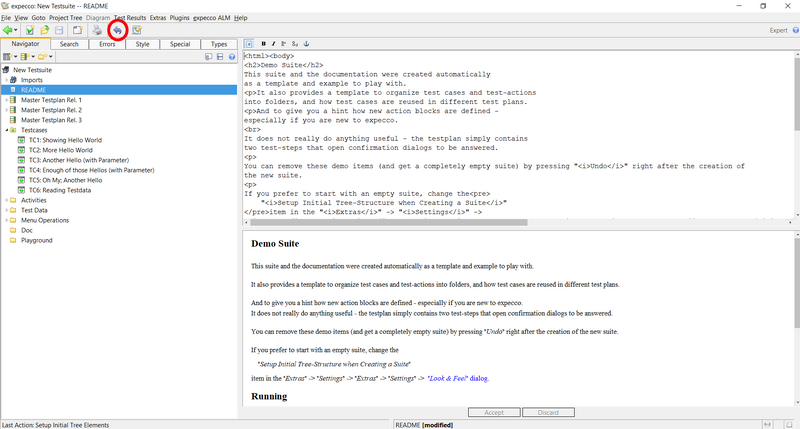Open a suite with the folder icon
Image resolution: width=800 pixels, height=429 pixels.
point(45,31)
